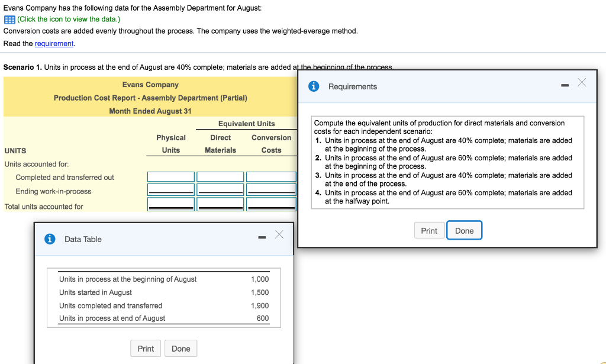The height and width of the screenshot is (364, 606).
Task: Click Done in the Data Table dialog
Action: [181, 349]
